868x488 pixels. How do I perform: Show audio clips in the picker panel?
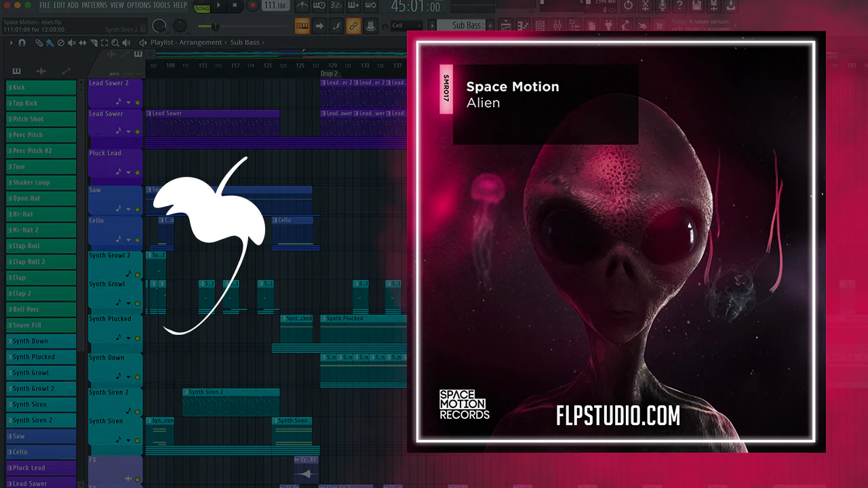coord(41,71)
